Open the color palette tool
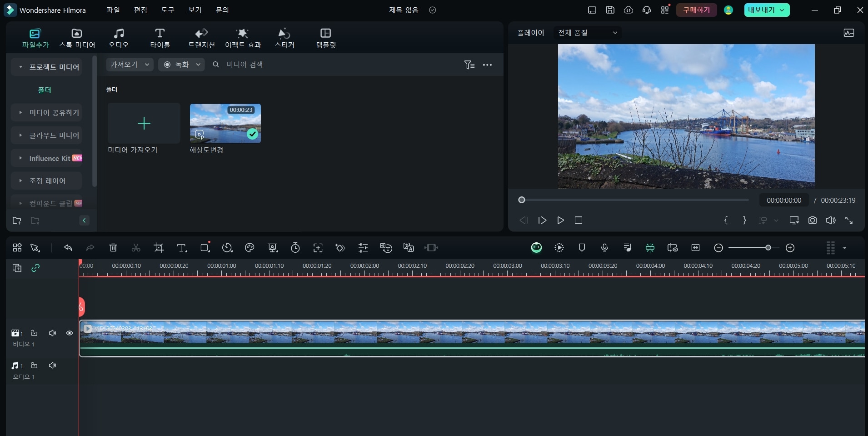Image resolution: width=868 pixels, height=436 pixels. (249, 248)
